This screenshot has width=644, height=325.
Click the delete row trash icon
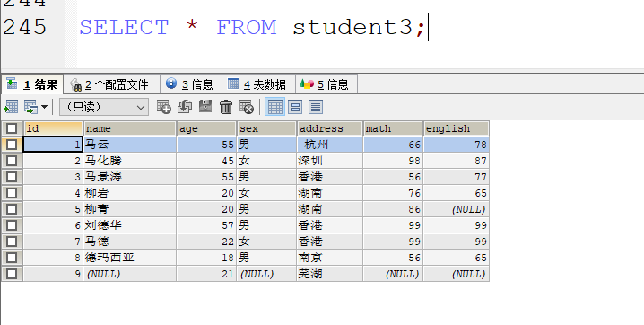pos(226,107)
